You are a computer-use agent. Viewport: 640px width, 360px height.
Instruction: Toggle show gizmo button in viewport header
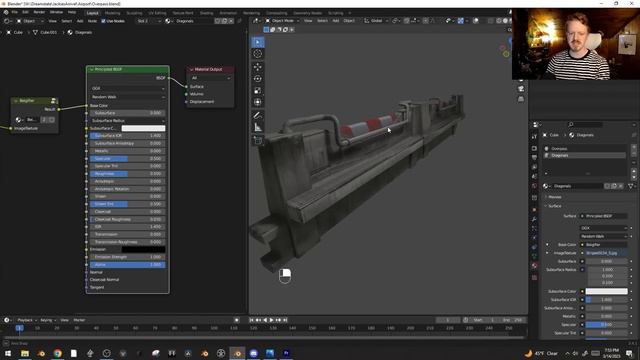461,21
